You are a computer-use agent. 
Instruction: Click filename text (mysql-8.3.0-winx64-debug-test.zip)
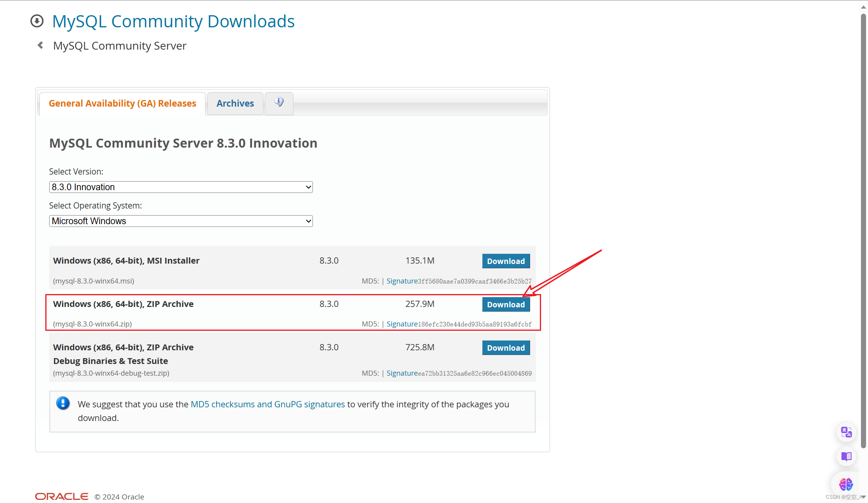tap(111, 373)
